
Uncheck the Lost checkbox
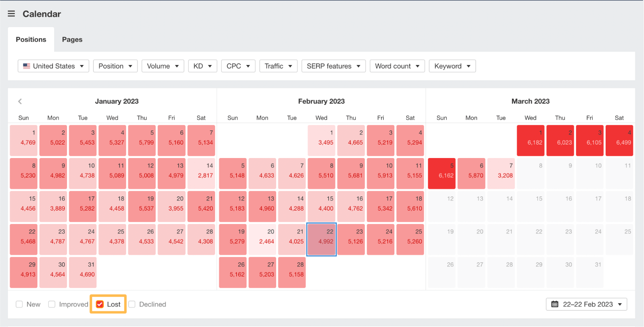[100, 304]
